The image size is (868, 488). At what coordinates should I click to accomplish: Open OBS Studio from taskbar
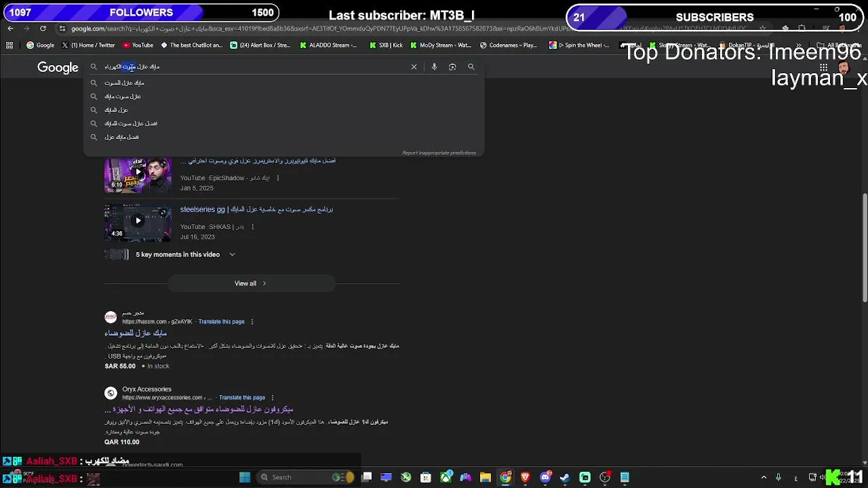[605, 477]
